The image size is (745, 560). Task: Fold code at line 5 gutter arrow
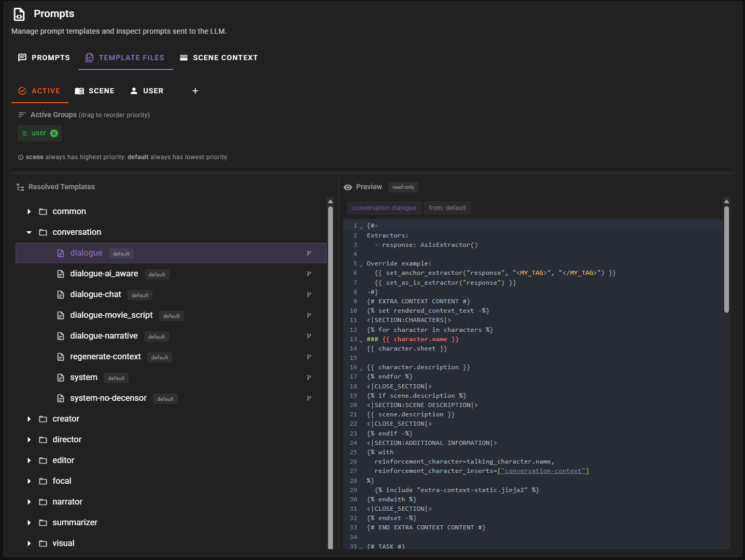(x=361, y=265)
